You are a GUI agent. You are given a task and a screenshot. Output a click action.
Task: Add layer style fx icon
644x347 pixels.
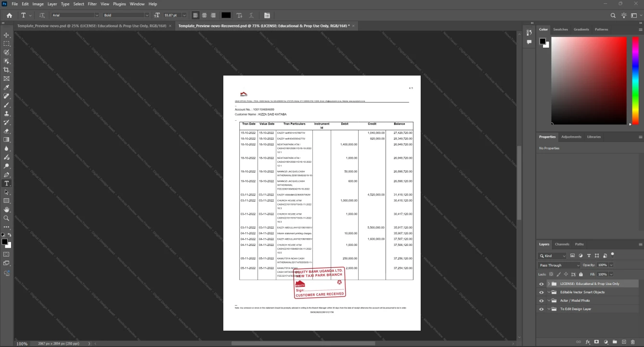pyautogui.click(x=588, y=342)
